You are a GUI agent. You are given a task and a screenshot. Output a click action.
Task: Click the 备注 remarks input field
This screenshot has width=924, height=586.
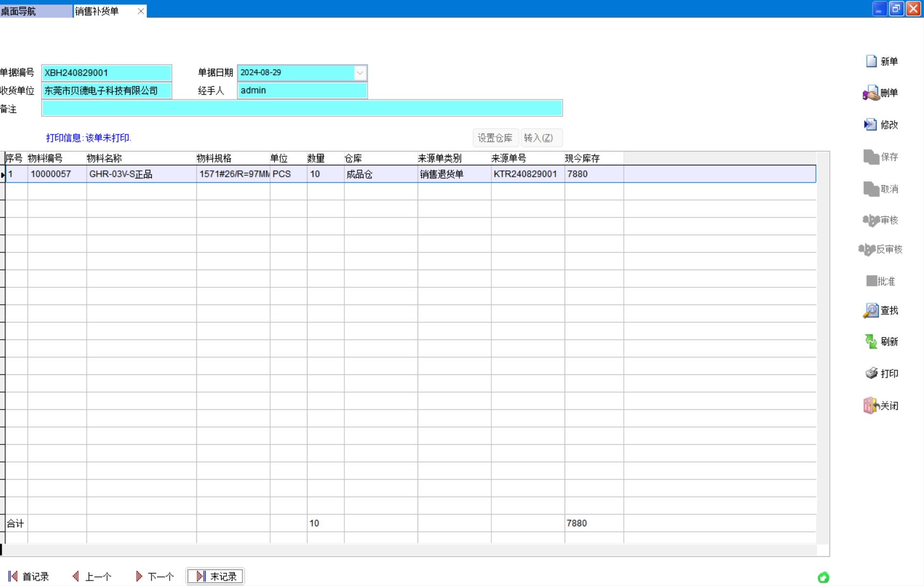click(x=302, y=108)
